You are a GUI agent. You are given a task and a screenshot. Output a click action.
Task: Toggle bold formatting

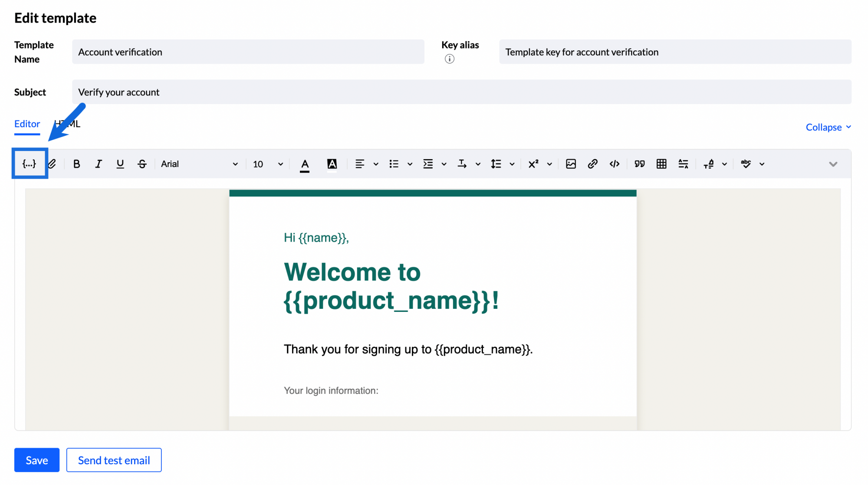coord(76,164)
